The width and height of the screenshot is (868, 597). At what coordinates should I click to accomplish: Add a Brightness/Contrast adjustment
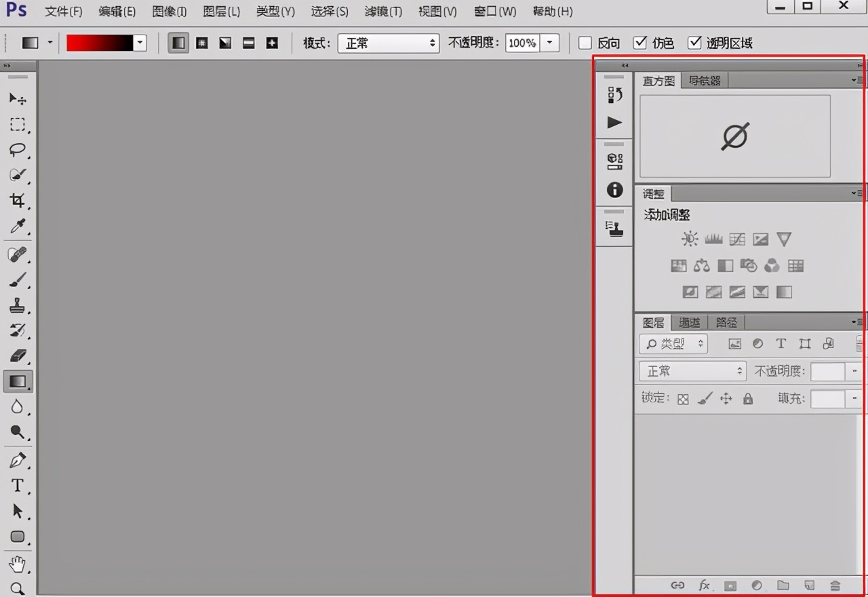point(690,239)
